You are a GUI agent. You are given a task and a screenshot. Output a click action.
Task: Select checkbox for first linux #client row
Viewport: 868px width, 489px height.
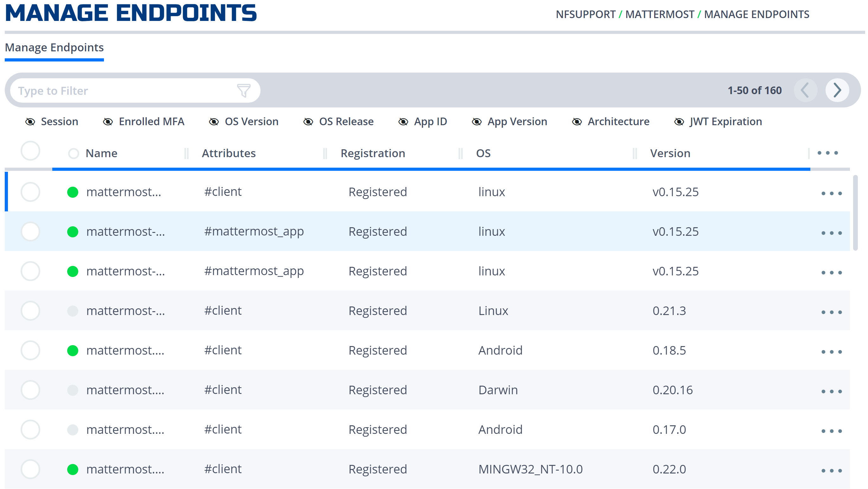[x=30, y=192]
